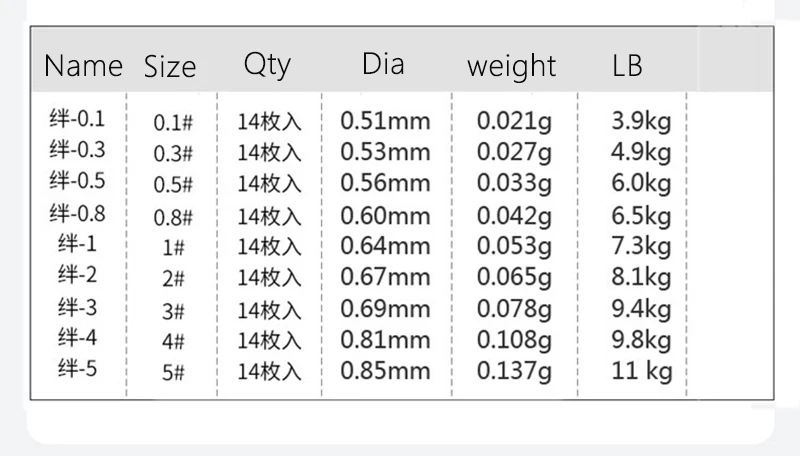Click the 0.3# size cell
The height and width of the screenshot is (456, 800).
click(x=172, y=154)
